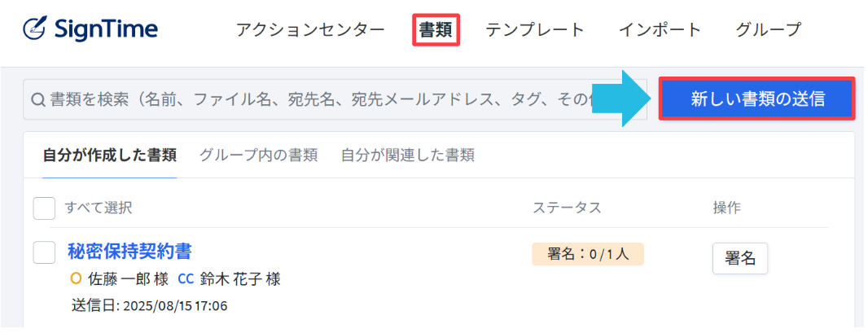The width and height of the screenshot is (868, 333).
Task: Click the orange signer circle beside 佐藤 一郎
Action: (77, 279)
